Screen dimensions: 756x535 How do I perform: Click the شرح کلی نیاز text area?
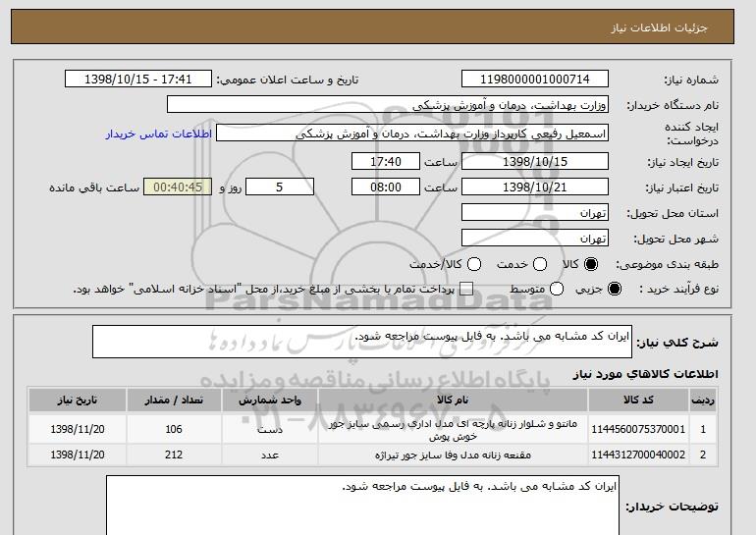[362, 342]
